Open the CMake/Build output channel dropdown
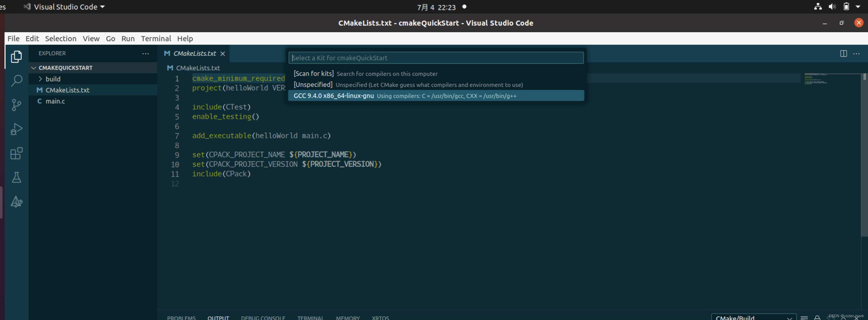The height and width of the screenshot is (320, 868). pos(754,317)
